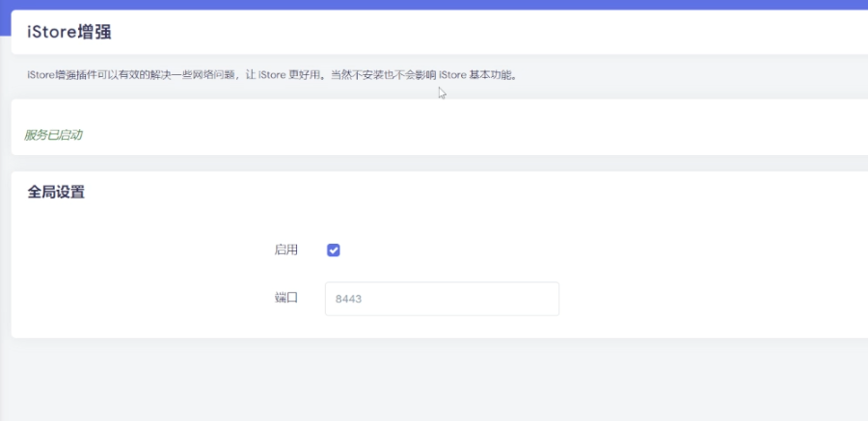Screen dimensions: 868x421
Task: Uncheck the 启用 checkbox
Action: [334, 250]
